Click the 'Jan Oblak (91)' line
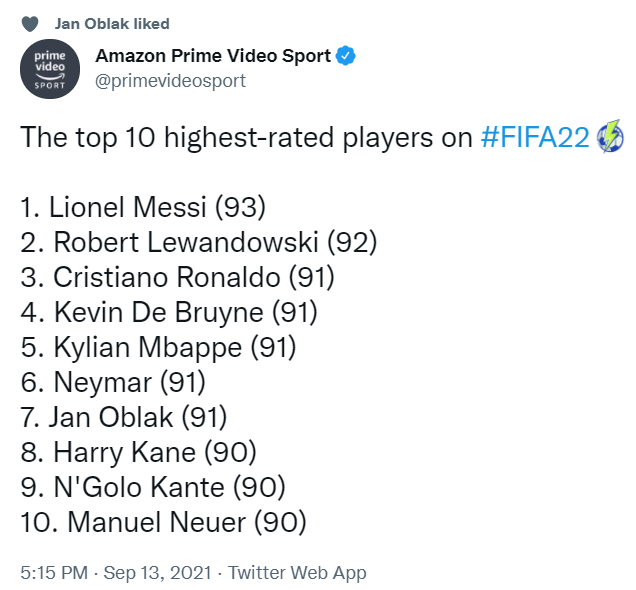This screenshot has width=636, height=590. pos(124,417)
